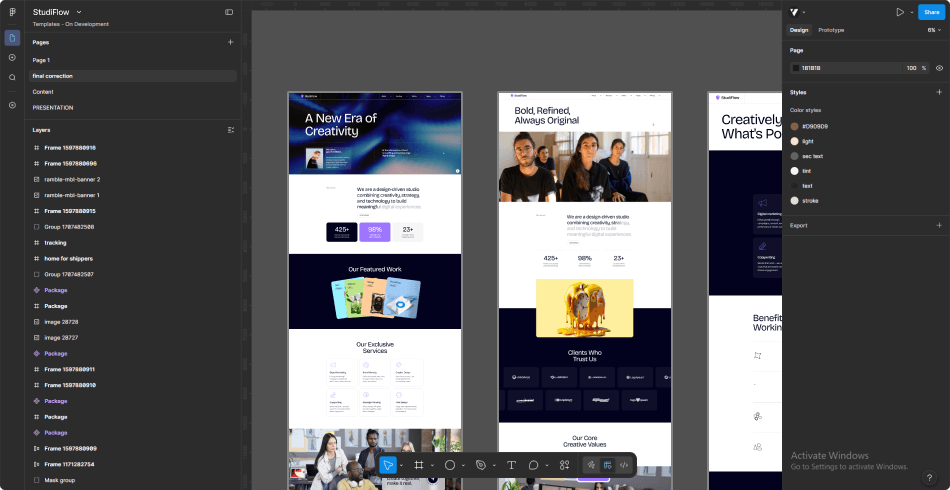Expand the Move tool options arrow
950x490 pixels.
(x=401, y=466)
